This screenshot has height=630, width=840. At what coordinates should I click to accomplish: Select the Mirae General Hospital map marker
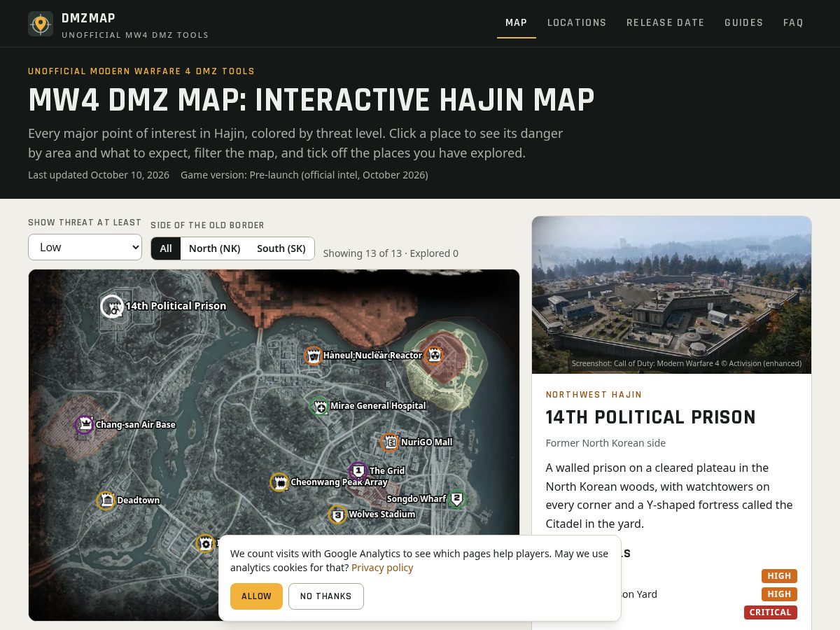320,406
